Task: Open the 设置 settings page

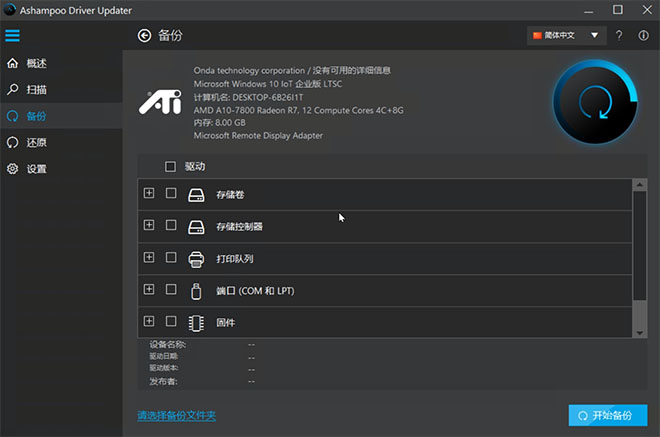Action: point(61,169)
